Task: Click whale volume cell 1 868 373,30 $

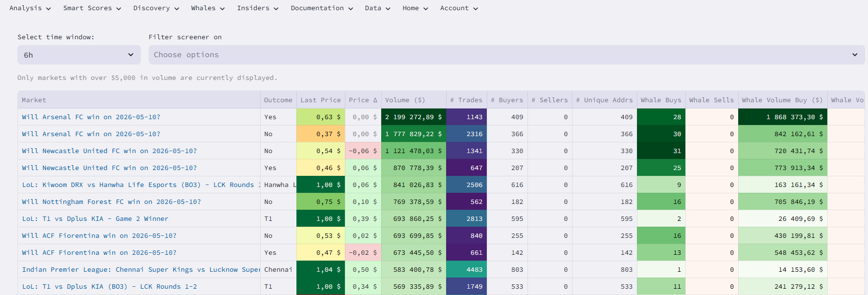Action: coord(783,117)
